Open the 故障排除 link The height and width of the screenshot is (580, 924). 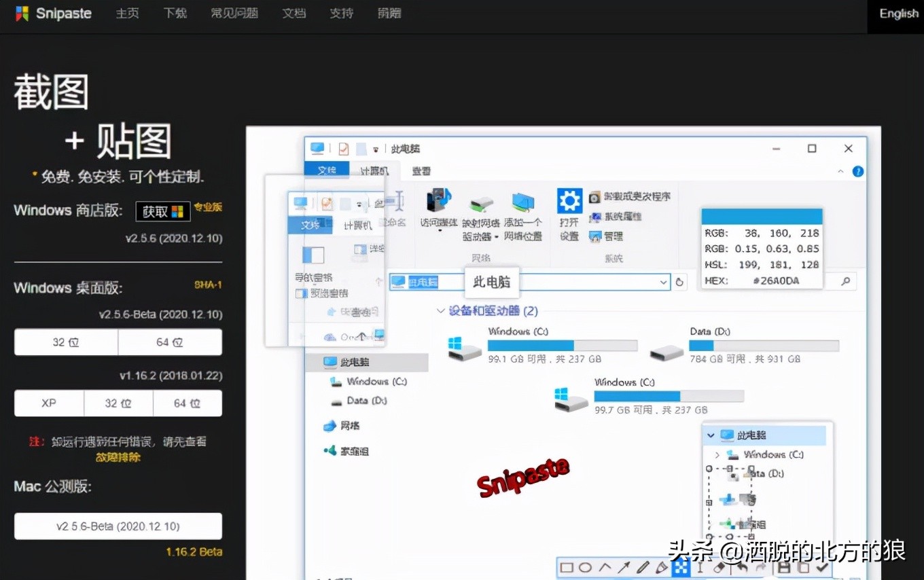pyautogui.click(x=118, y=458)
